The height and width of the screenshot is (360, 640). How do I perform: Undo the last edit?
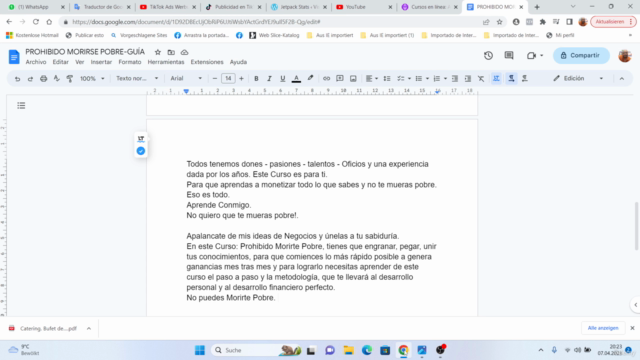(x=17, y=78)
